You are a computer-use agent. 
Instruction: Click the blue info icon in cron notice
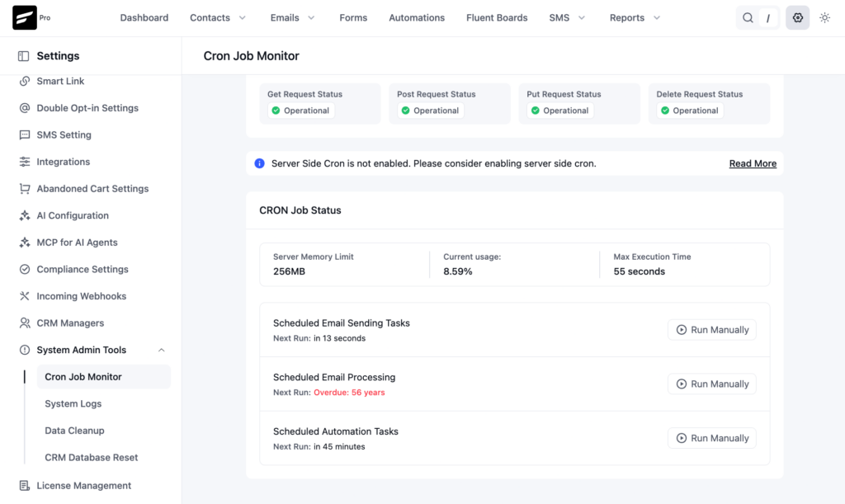tap(259, 163)
